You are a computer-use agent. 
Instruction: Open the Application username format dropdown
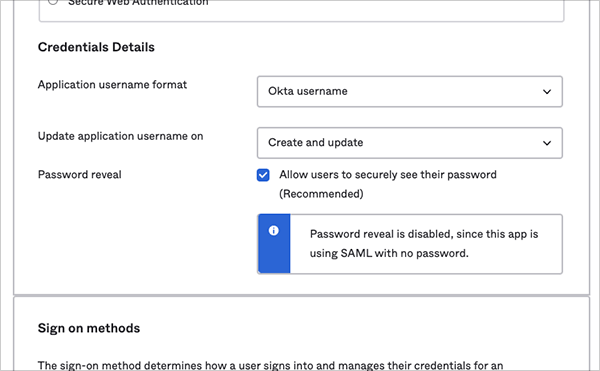[409, 91]
